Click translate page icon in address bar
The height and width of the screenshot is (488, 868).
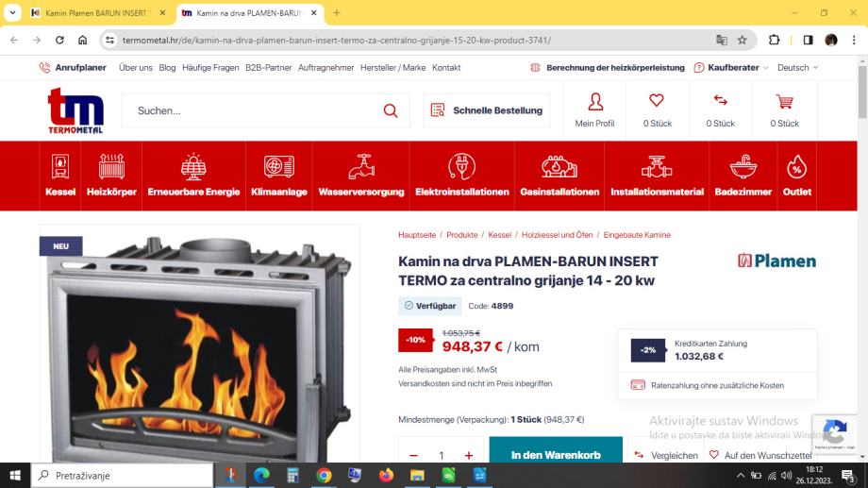[x=722, y=40]
